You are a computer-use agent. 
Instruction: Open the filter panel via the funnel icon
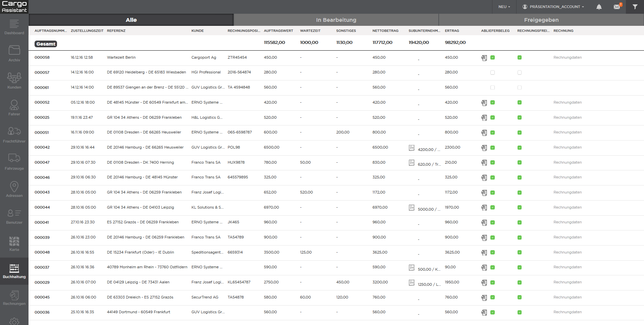(x=635, y=7)
